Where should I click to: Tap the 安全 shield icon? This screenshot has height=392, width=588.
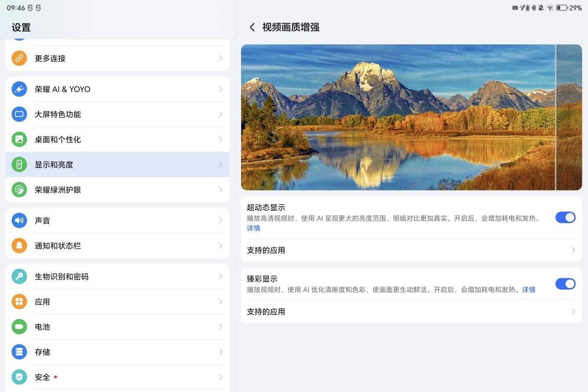[x=19, y=377]
